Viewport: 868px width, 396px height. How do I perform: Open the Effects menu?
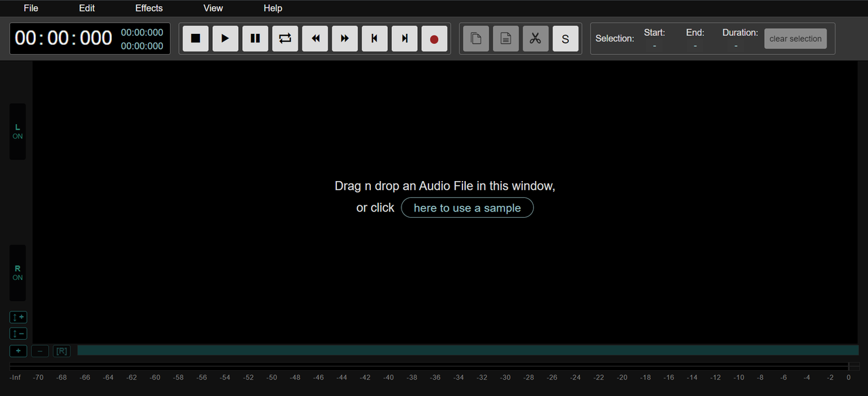[149, 8]
